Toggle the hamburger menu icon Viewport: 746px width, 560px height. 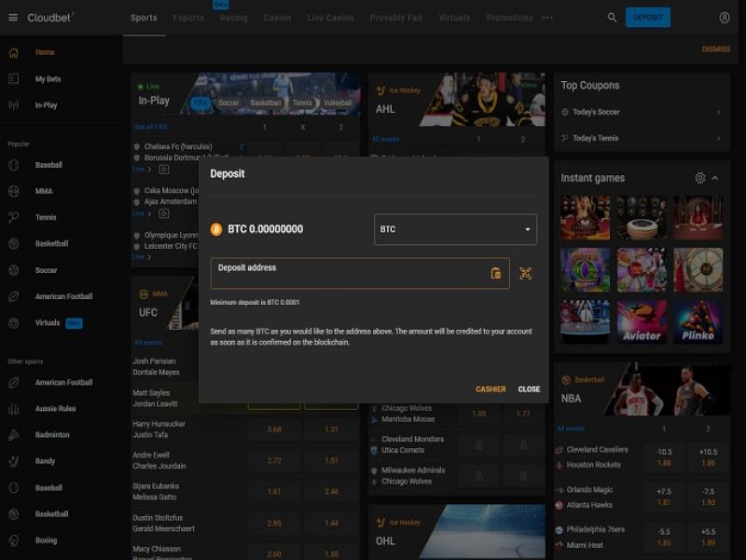13,18
